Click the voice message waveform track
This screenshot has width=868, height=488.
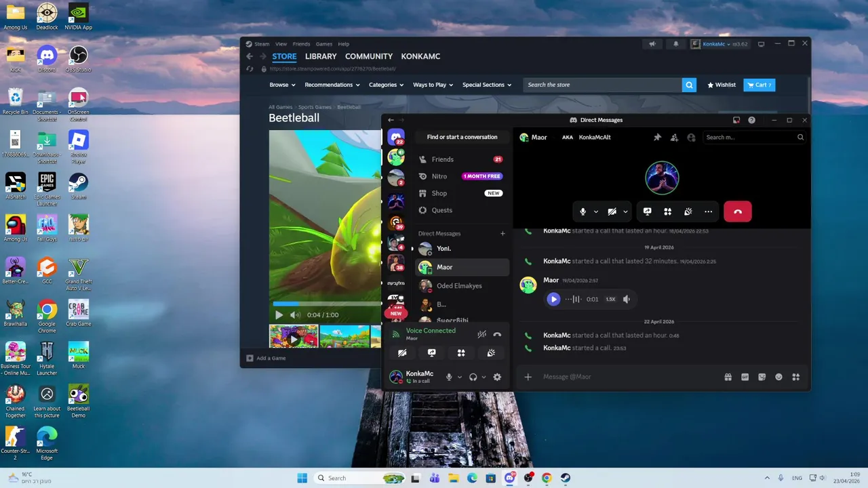click(x=573, y=299)
